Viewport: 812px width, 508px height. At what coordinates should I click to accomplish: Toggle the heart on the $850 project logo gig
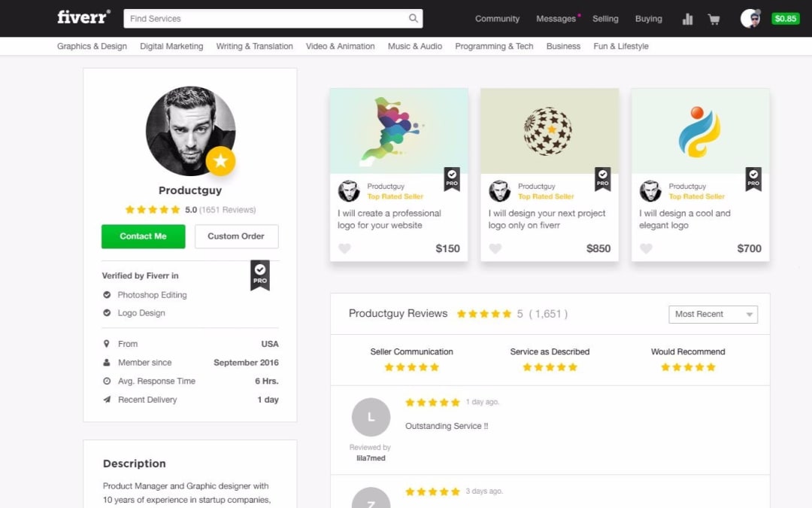[x=495, y=248]
